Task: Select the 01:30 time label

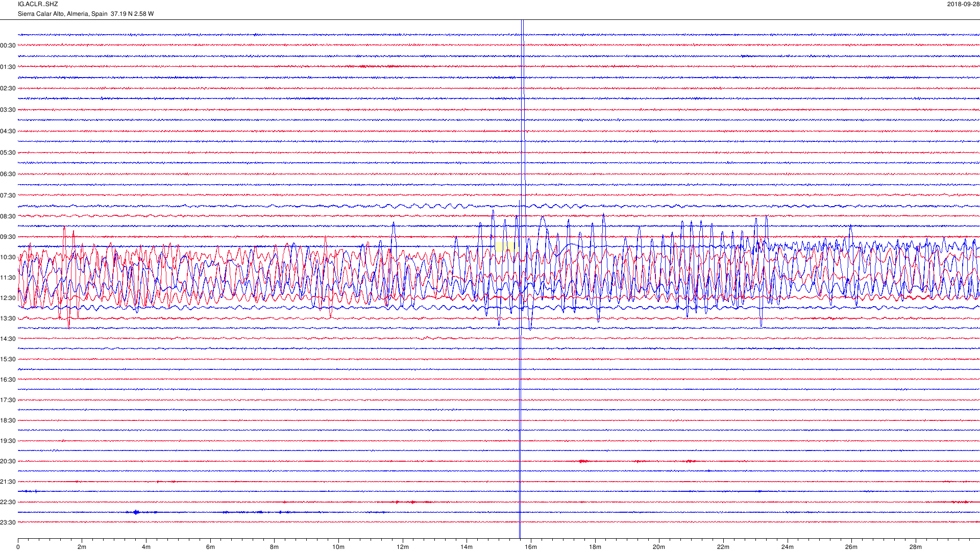Action: tap(8, 67)
